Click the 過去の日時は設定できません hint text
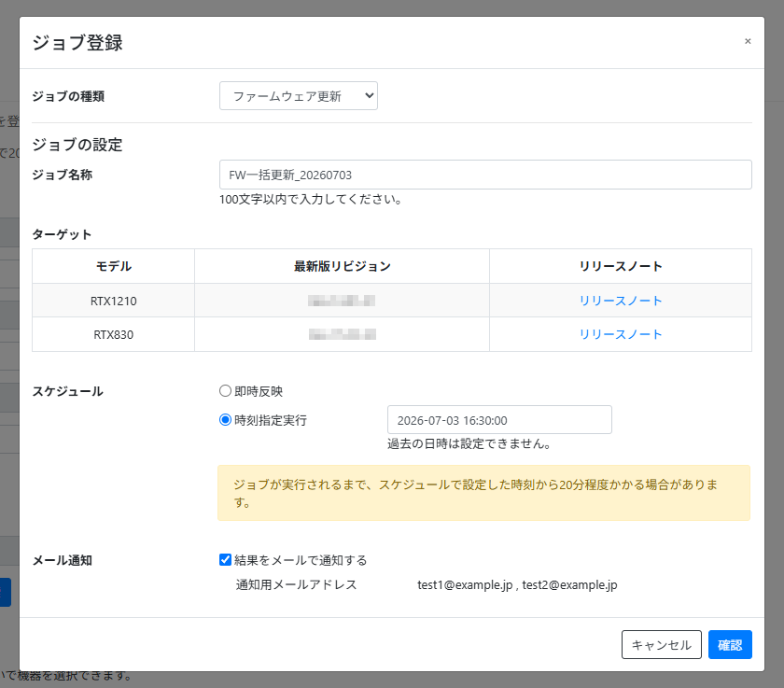The image size is (784, 688). point(469,443)
